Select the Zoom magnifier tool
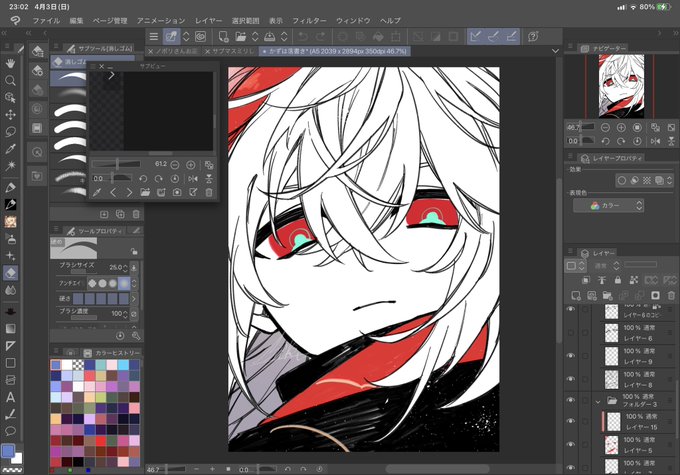The width and height of the screenshot is (680, 475). coord(10,81)
